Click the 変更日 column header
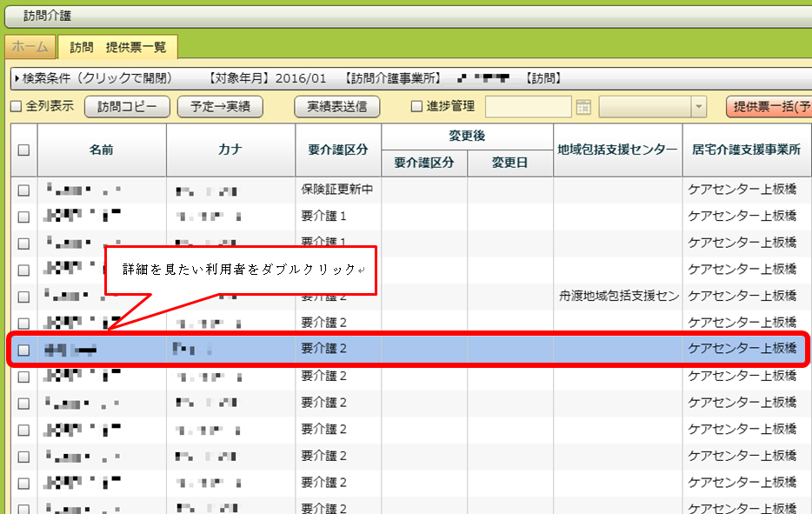 click(509, 163)
